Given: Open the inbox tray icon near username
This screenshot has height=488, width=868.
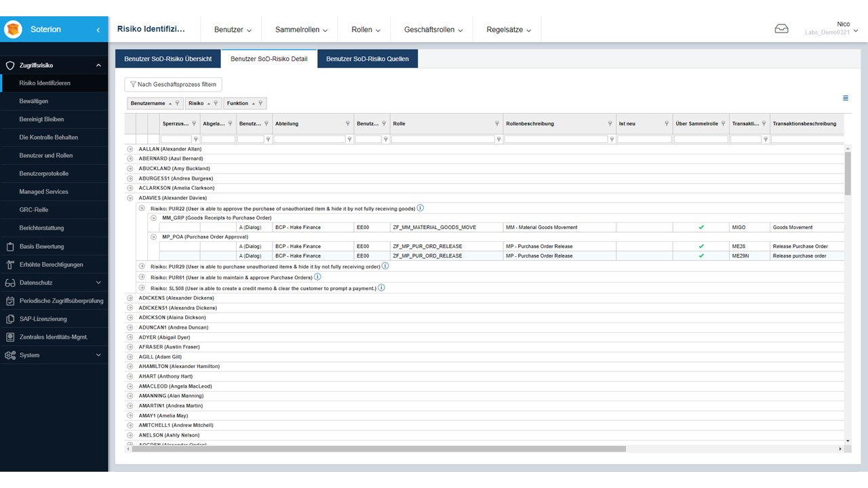Looking at the screenshot, I should pyautogui.click(x=781, y=28).
